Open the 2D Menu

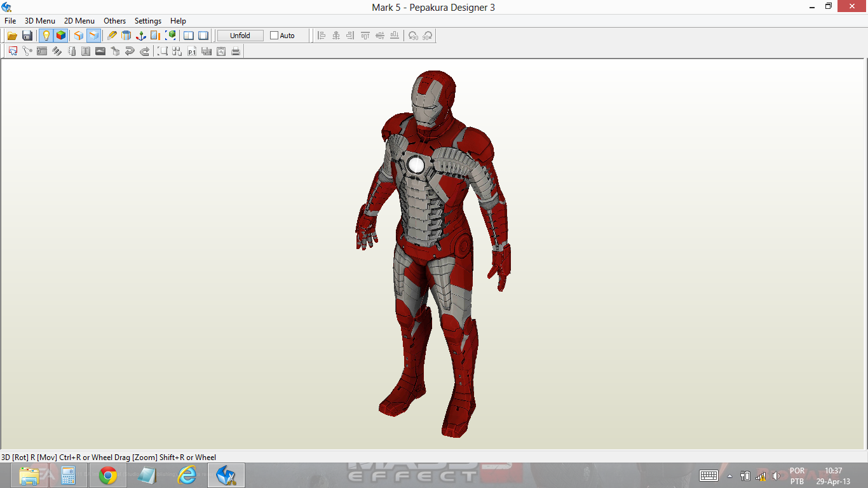79,21
